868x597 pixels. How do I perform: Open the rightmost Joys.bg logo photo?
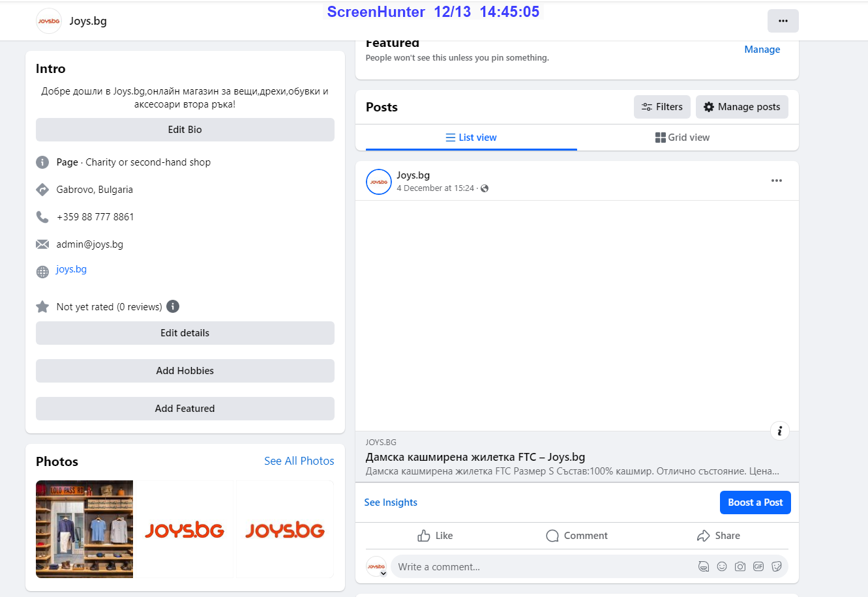point(285,529)
